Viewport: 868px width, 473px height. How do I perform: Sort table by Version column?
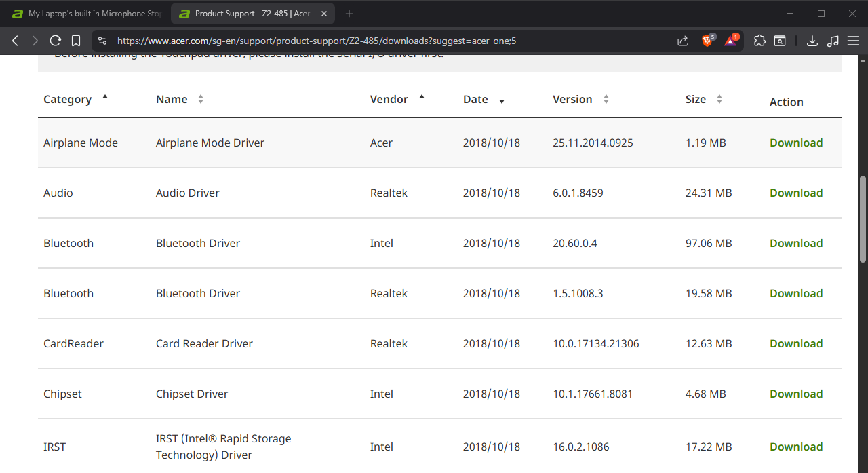pyautogui.click(x=581, y=99)
